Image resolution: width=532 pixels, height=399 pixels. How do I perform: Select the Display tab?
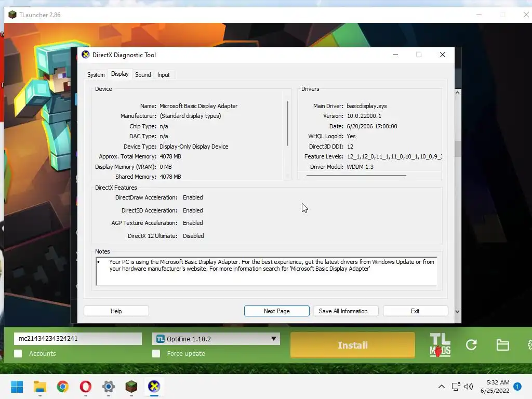click(120, 74)
